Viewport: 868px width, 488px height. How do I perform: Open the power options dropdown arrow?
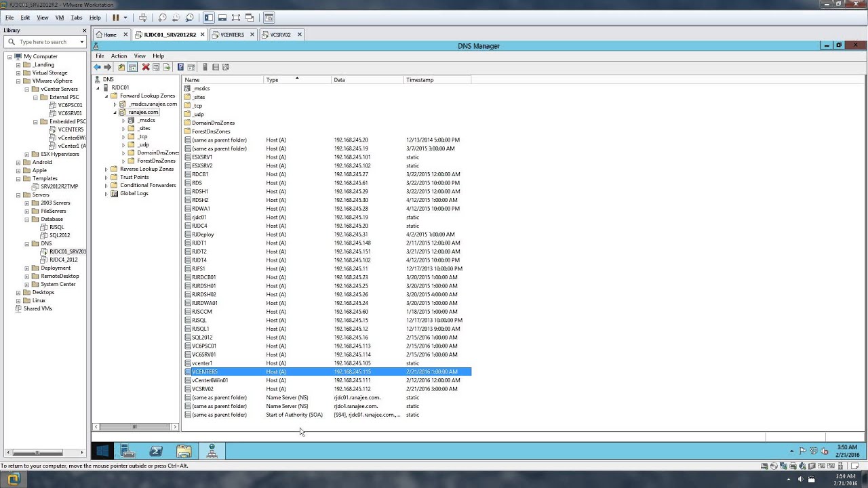pyautogui.click(x=125, y=18)
